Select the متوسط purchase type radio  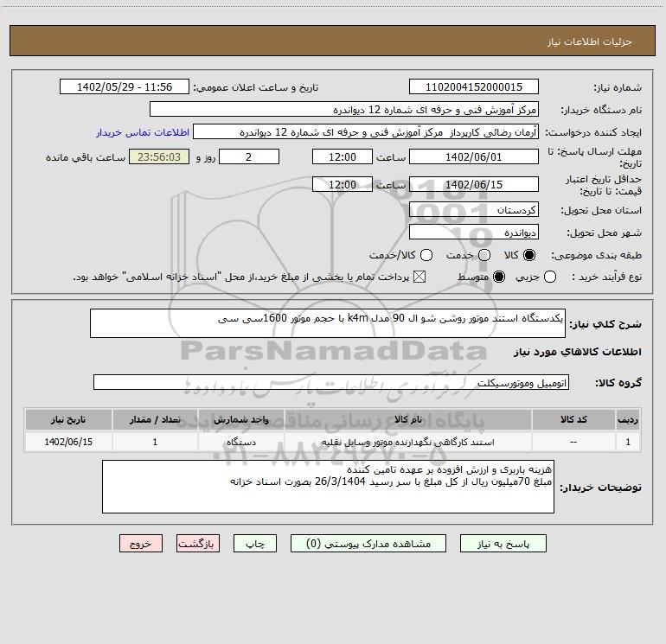point(499,277)
